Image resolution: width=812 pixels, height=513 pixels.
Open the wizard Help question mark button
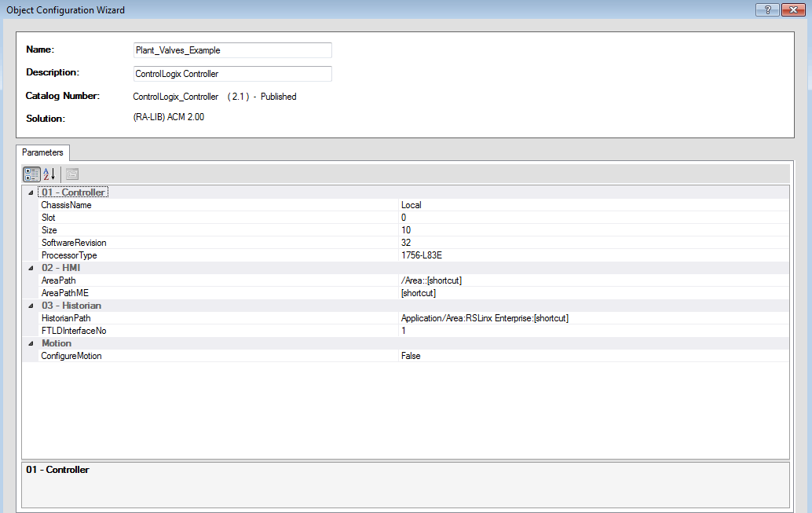[767, 9]
